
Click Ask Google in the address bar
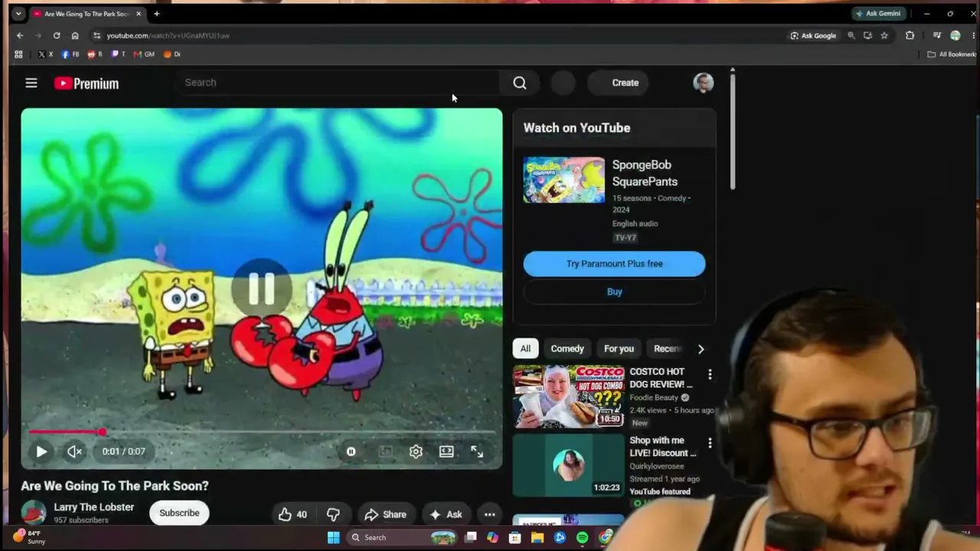(813, 35)
